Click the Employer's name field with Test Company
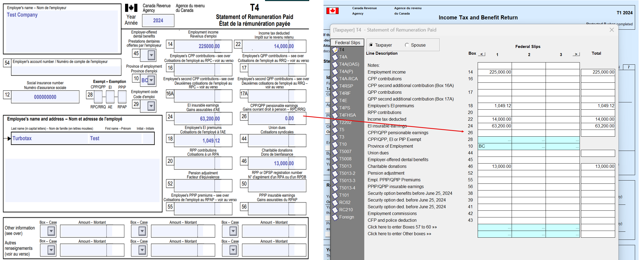This screenshot has height=260, width=644. click(62, 32)
